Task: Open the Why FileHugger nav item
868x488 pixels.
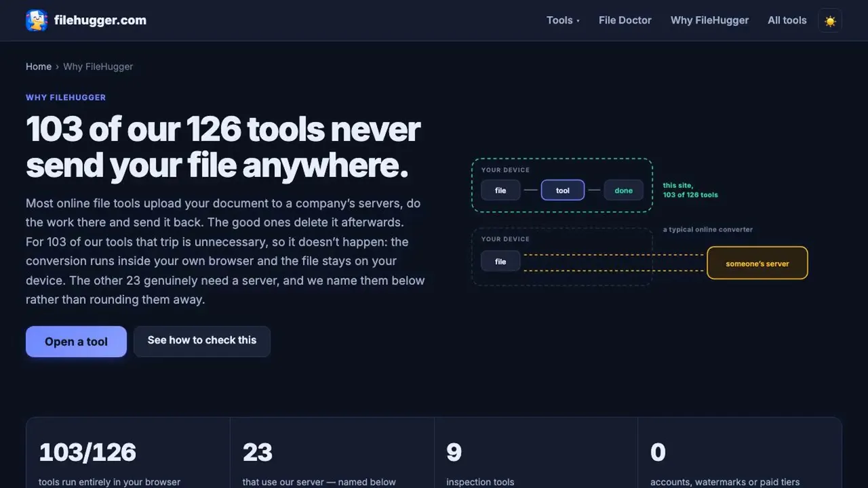Action: [709, 20]
